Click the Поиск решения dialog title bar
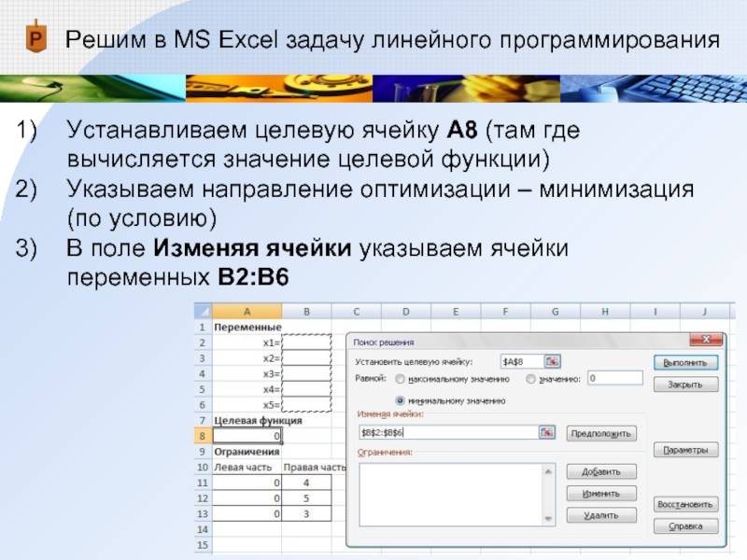Screen dimensions: 747x560 click(x=518, y=342)
